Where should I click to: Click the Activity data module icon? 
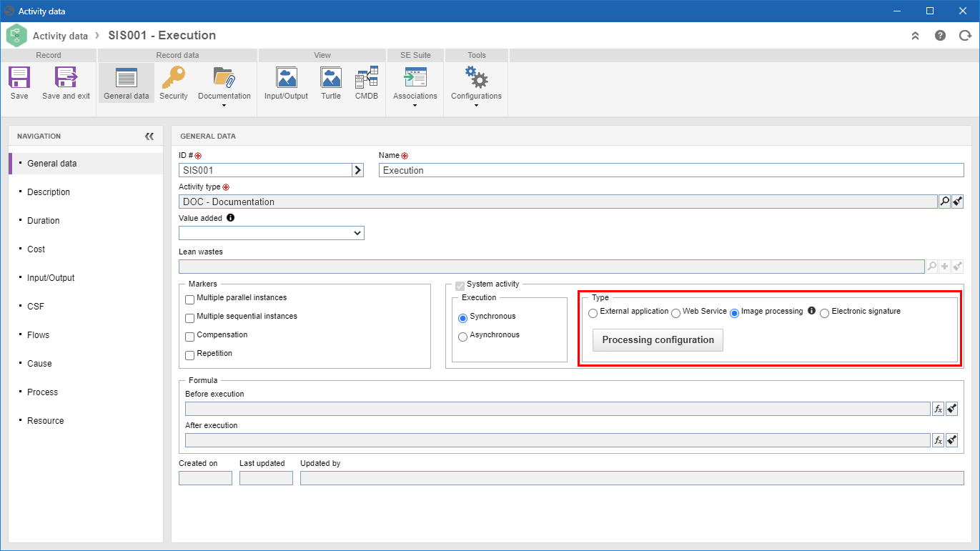click(x=16, y=36)
